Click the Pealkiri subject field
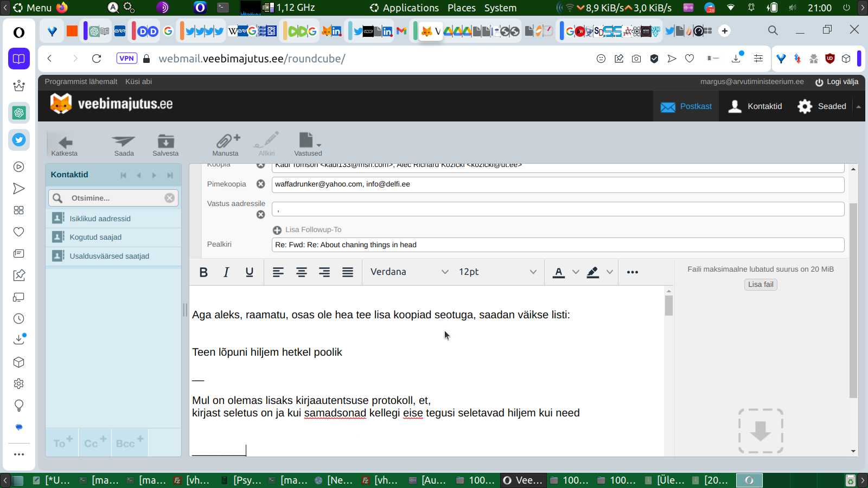 click(x=558, y=245)
